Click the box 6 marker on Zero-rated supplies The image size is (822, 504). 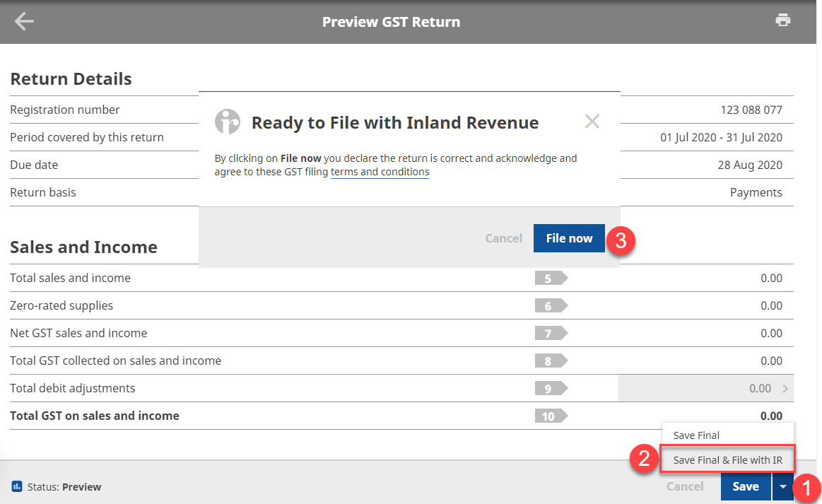pyautogui.click(x=548, y=305)
